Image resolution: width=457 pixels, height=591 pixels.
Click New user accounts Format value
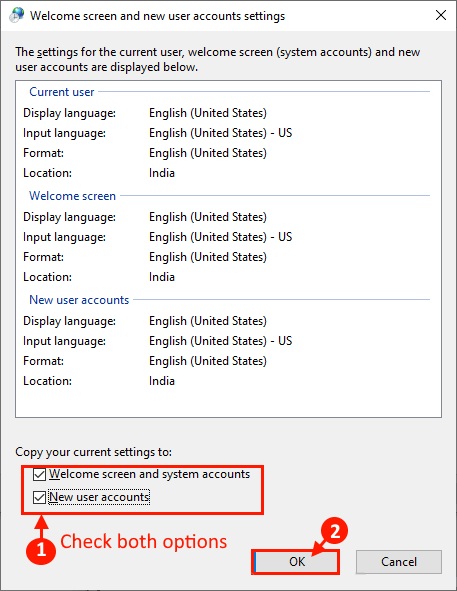coord(208,361)
